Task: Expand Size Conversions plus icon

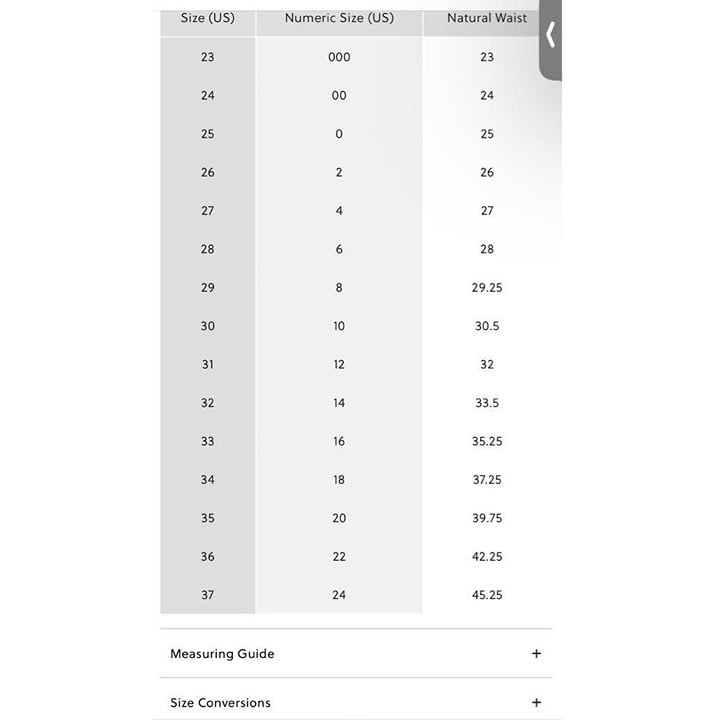Action: (536, 703)
